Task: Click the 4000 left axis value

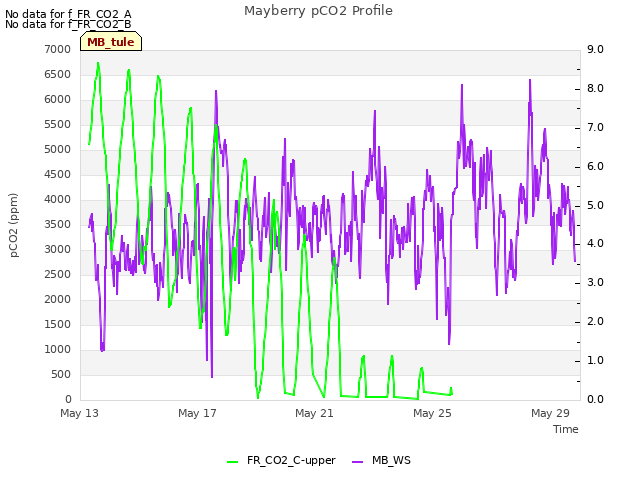Action: [x=58, y=200]
